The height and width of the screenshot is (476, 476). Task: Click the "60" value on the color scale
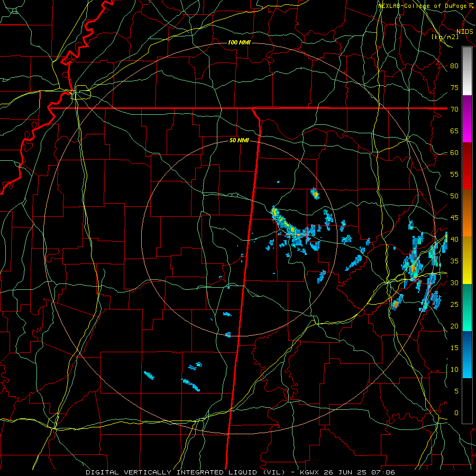click(x=454, y=153)
